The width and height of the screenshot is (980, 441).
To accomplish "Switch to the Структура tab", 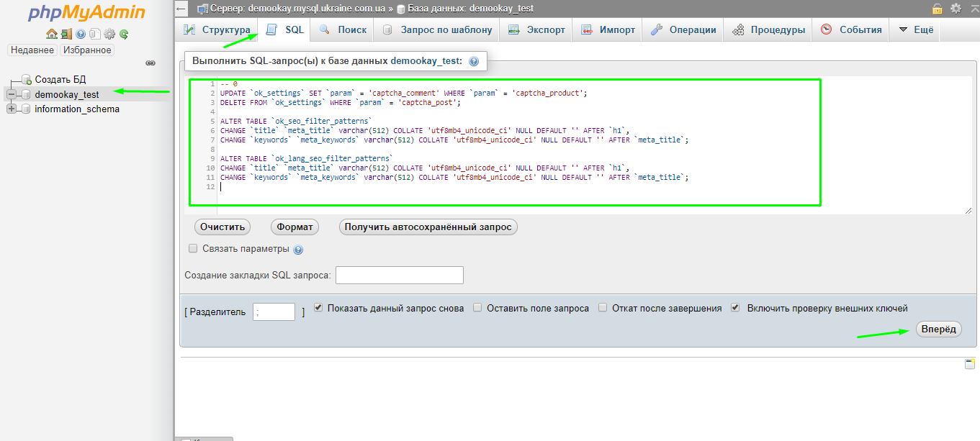I will click(x=217, y=30).
